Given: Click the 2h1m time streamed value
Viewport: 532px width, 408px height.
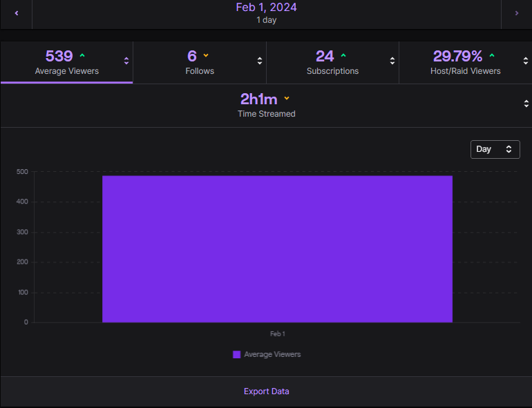Looking at the screenshot, I should [x=259, y=99].
